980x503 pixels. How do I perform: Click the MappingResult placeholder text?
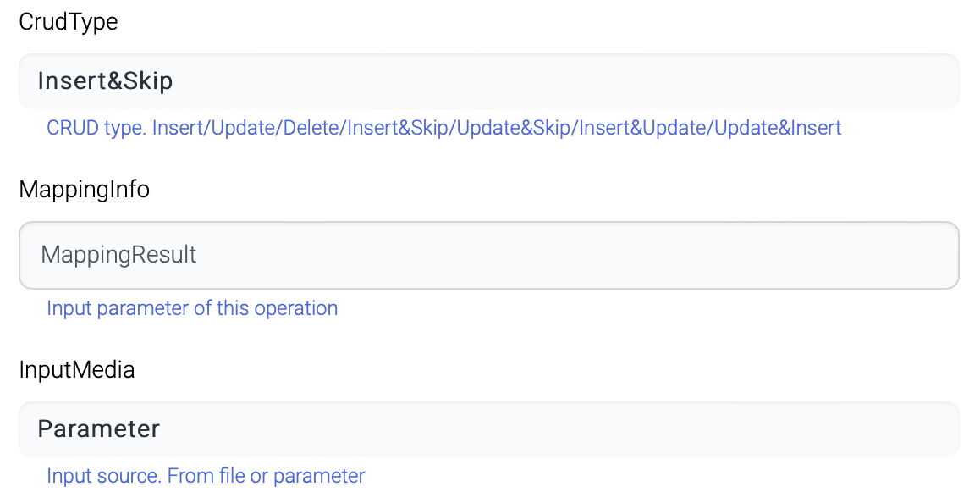(x=118, y=255)
